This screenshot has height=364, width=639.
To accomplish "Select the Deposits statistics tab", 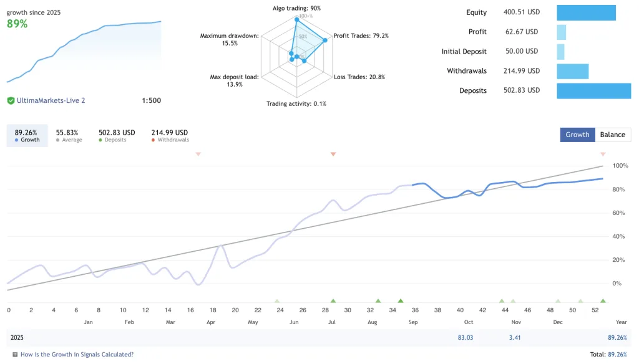I will click(116, 135).
